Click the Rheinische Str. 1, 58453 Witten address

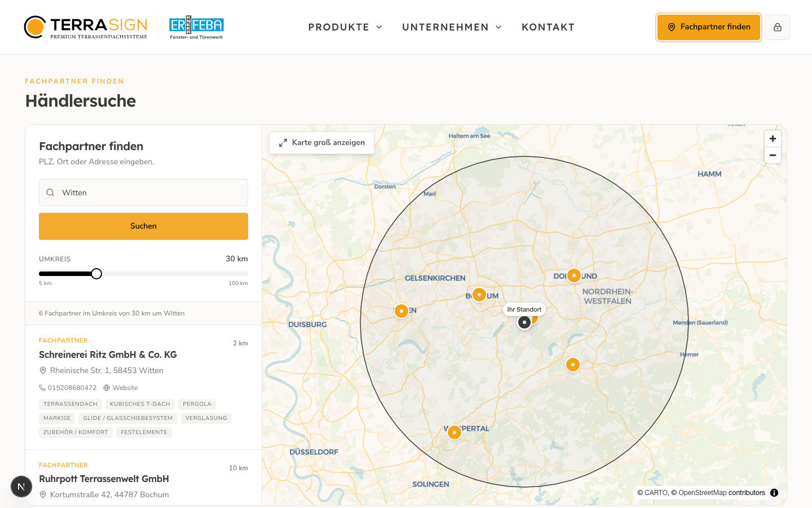(x=107, y=370)
